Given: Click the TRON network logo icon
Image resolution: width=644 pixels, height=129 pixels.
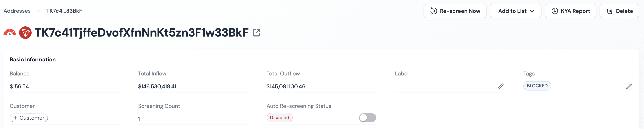Looking at the screenshot, I should pos(25,33).
